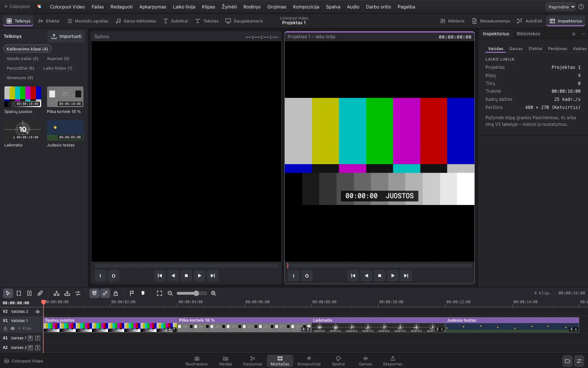The width and height of the screenshot is (588, 368).
Task: Adjust the timeline zoom slider
Action: click(191, 293)
